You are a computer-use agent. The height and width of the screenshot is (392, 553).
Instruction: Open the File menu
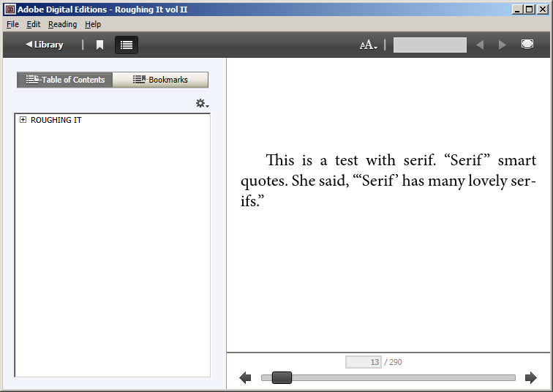point(12,24)
